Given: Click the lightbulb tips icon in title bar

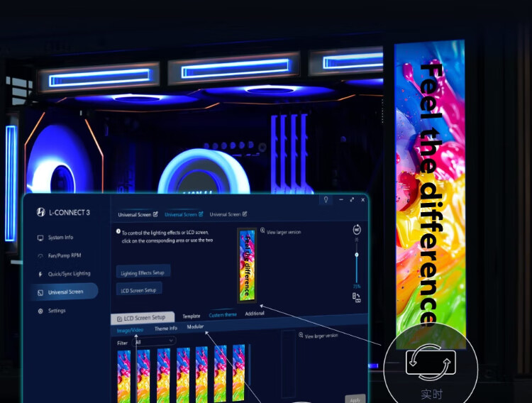Looking at the screenshot, I should [326, 200].
